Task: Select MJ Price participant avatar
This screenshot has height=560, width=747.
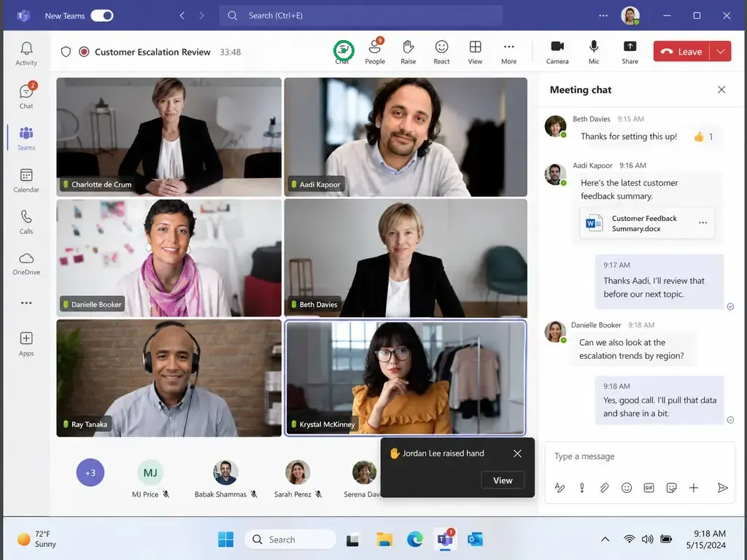Action: 150,472
